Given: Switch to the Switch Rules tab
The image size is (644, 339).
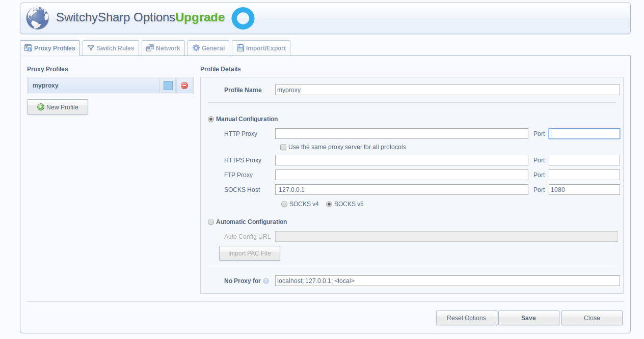Looking at the screenshot, I should (x=111, y=48).
